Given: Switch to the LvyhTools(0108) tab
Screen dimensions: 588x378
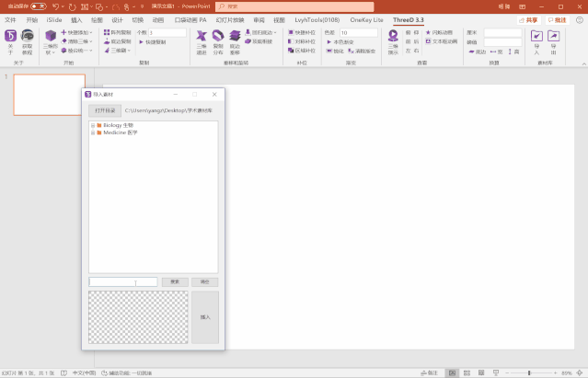Looking at the screenshot, I should [x=317, y=20].
